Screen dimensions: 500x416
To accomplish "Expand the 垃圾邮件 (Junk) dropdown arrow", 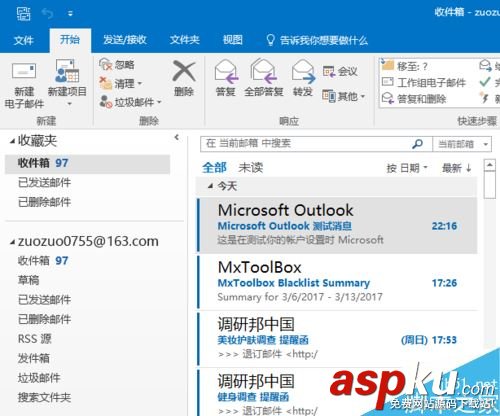I will 159,102.
